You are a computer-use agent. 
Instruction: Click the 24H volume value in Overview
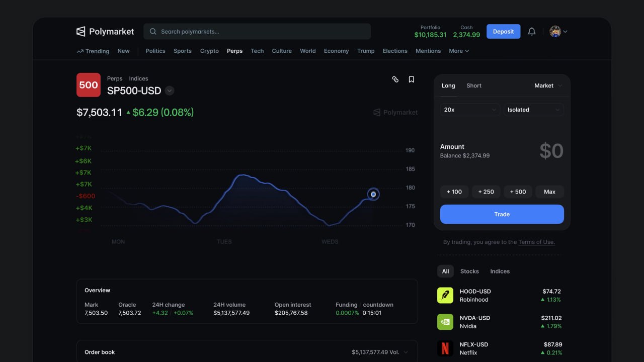(231, 313)
